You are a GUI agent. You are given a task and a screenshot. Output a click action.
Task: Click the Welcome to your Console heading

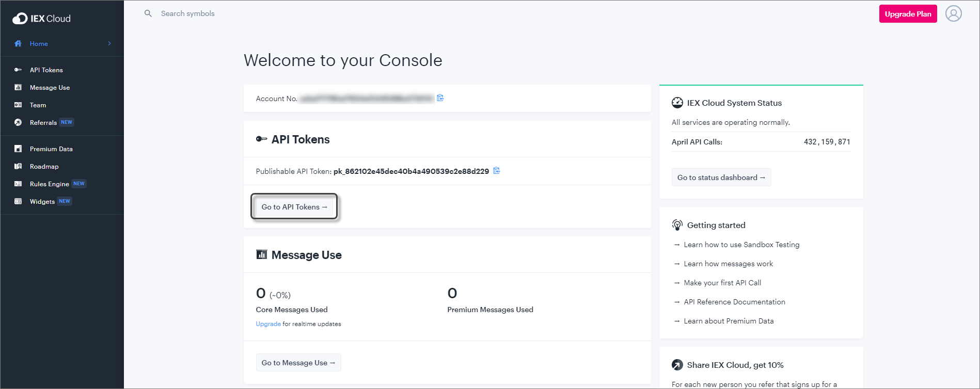[343, 60]
